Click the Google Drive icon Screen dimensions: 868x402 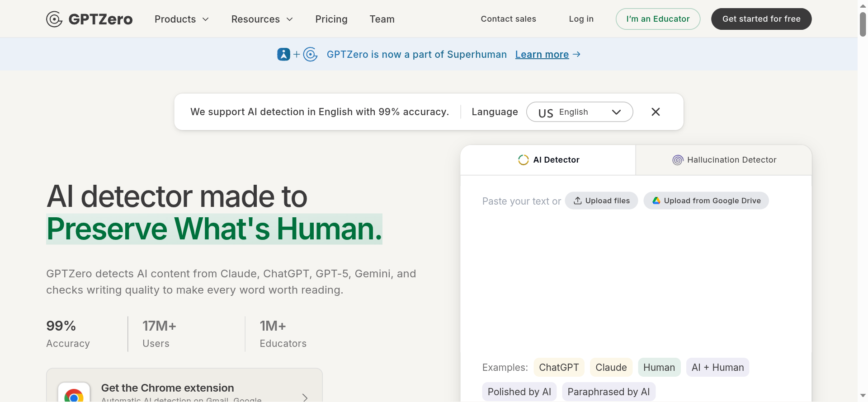[656, 201]
